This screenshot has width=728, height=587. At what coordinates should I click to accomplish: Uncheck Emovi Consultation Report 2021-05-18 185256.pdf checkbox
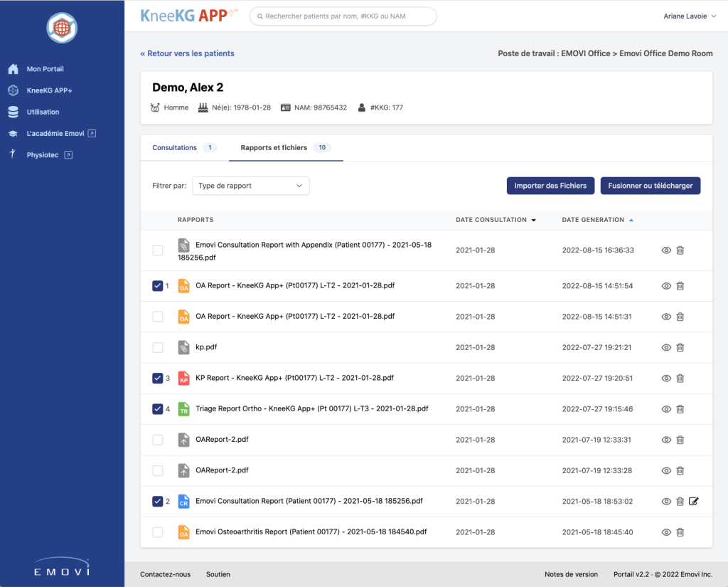click(x=158, y=501)
